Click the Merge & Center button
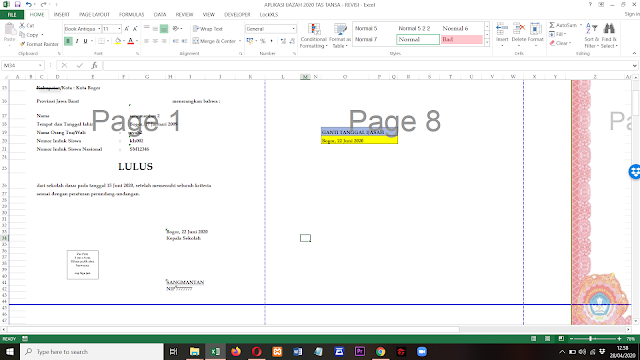 pos(214,41)
